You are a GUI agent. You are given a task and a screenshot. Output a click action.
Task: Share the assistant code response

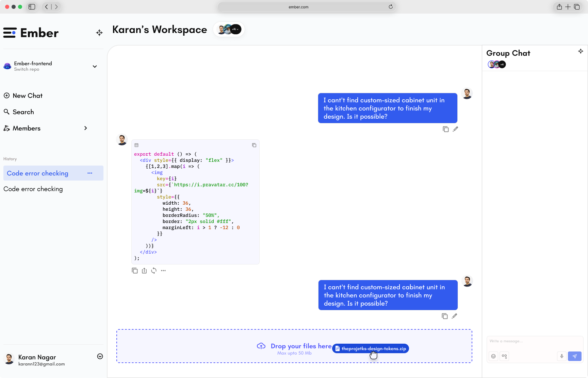[x=144, y=271]
